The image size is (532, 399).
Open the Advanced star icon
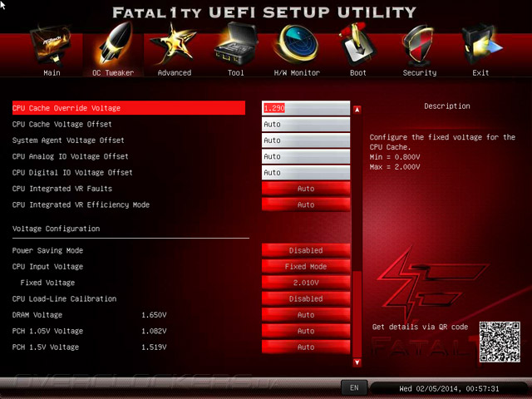[174, 45]
